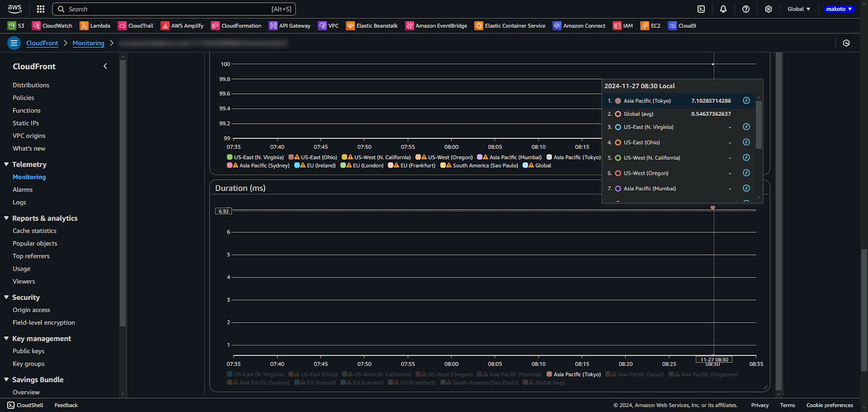This screenshot has width=868, height=412.
Task: Open CloudFormation favorite shortcut
Action: (x=236, y=26)
